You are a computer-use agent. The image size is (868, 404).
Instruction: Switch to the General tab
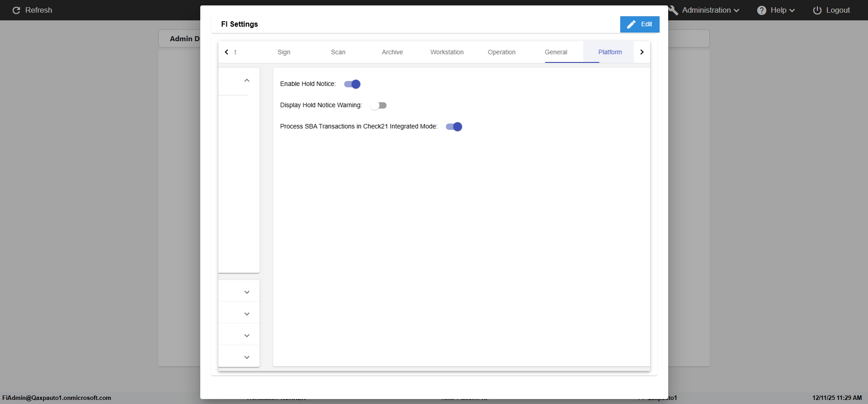[x=556, y=52]
